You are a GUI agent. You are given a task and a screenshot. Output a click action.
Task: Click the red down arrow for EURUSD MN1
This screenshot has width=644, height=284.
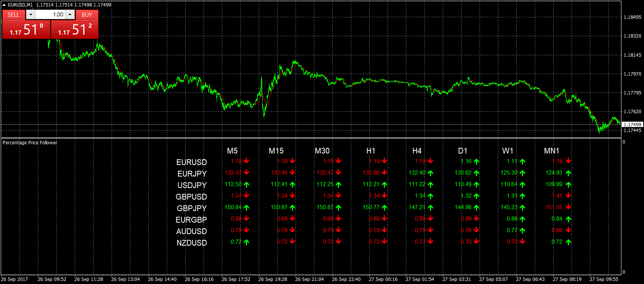568,161
